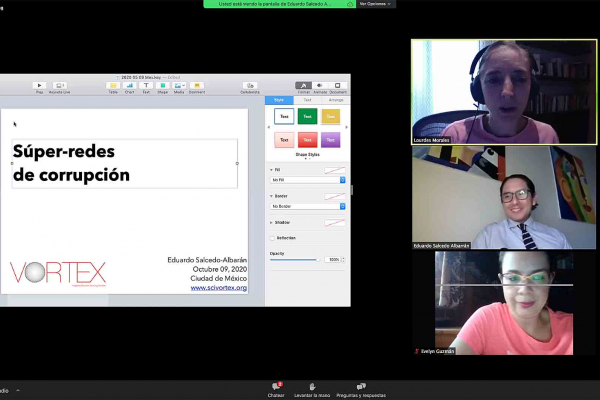The width and height of the screenshot is (600, 400).
Task: Select Lourdes Morales video tile
Action: tap(504, 92)
